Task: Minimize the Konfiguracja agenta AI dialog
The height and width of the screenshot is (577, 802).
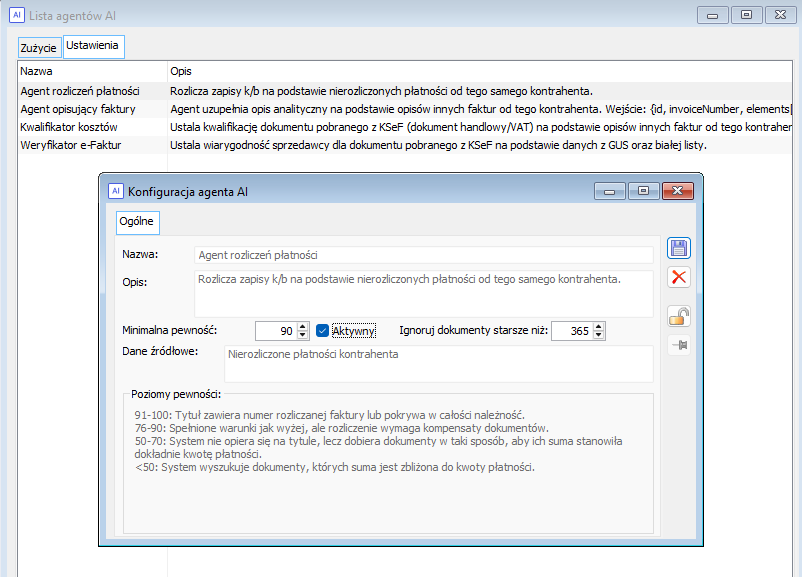Action: pyautogui.click(x=610, y=191)
